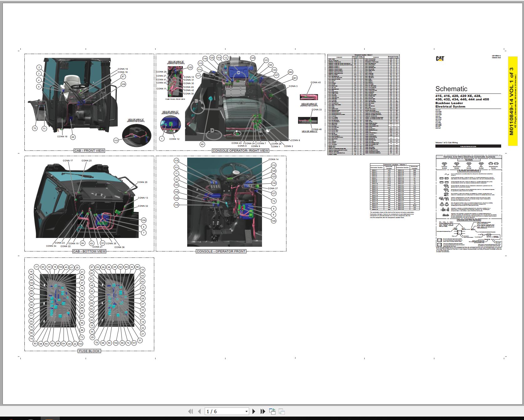Click the 'VIEW OF AREA "A"' label

pyautogui.click(x=136, y=119)
